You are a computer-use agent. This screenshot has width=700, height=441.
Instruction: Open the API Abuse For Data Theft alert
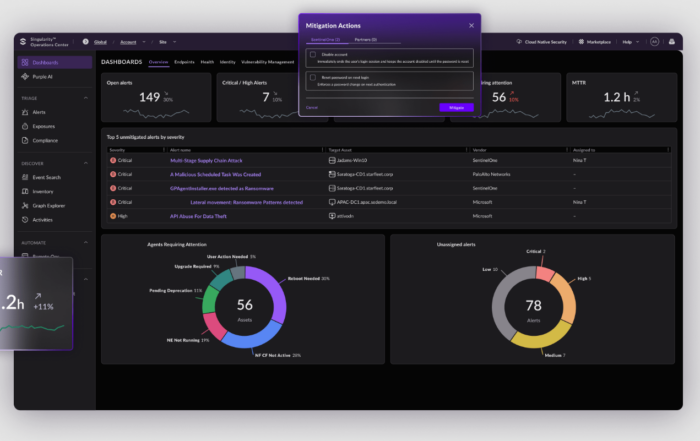[x=198, y=216]
